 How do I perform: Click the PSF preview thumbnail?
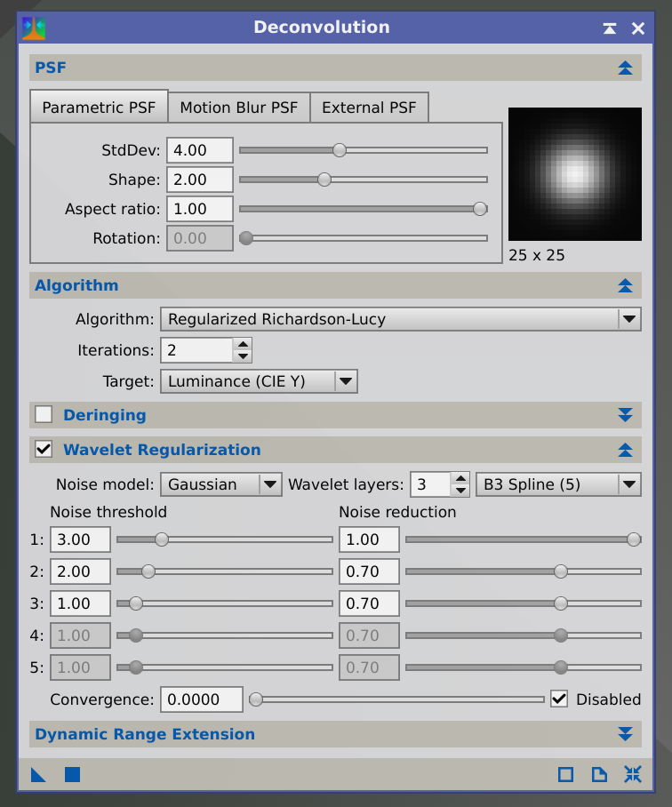575,174
